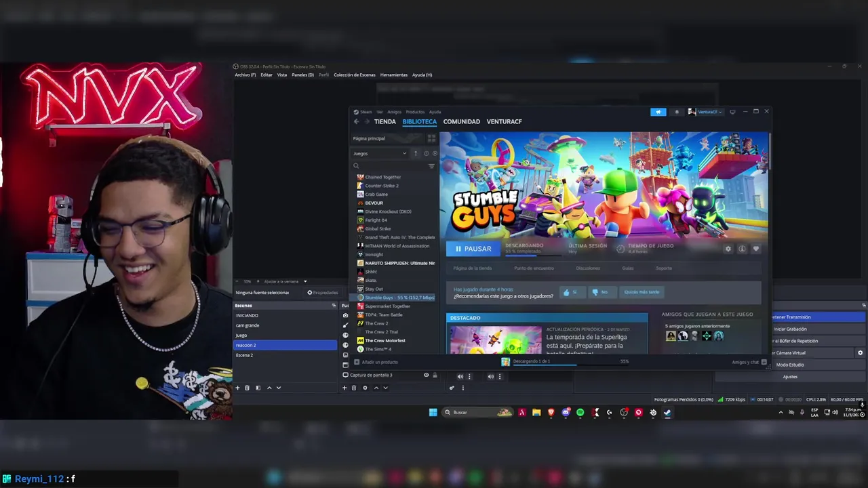Open advanced filters icon next to library search

(x=431, y=166)
